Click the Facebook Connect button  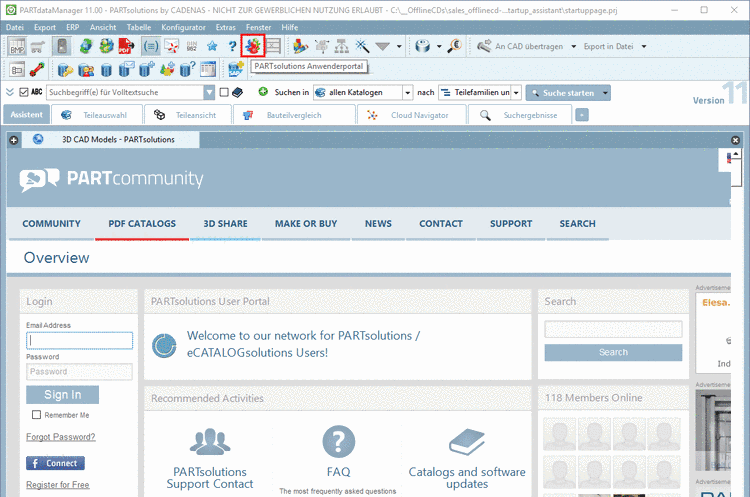55,463
